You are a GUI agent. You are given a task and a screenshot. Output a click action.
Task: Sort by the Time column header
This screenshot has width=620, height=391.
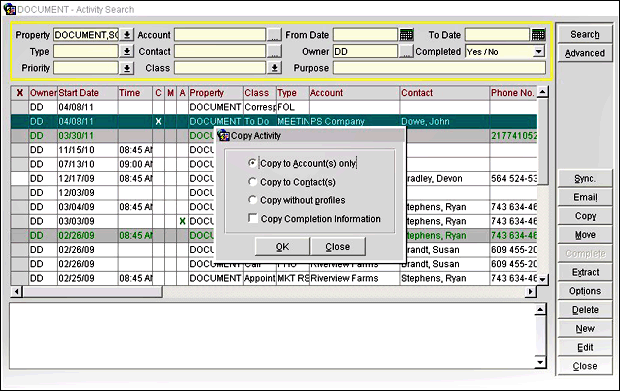(x=135, y=93)
